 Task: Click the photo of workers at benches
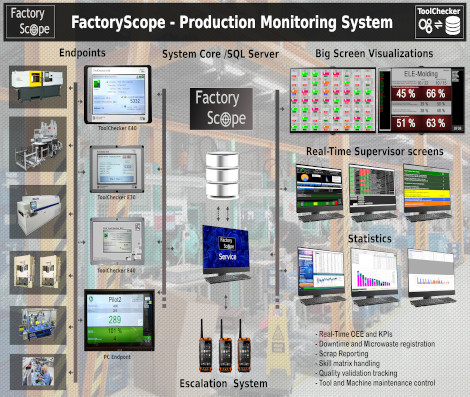(x=38, y=372)
